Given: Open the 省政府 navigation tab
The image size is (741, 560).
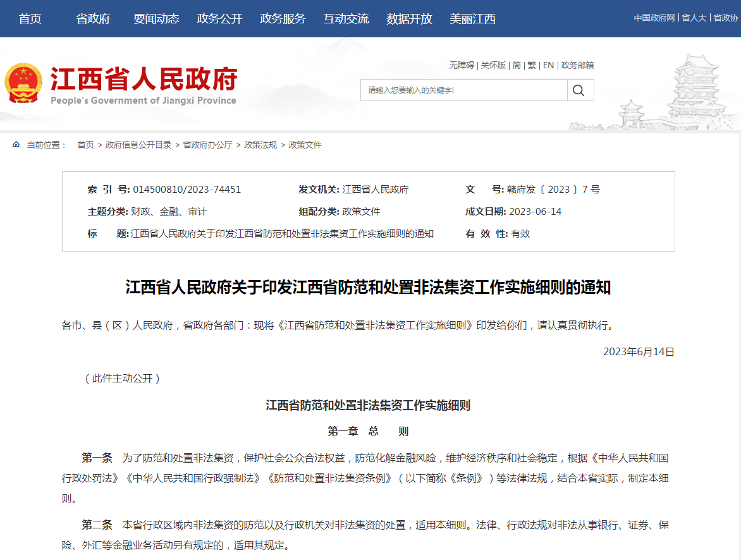Looking at the screenshot, I should point(93,19).
